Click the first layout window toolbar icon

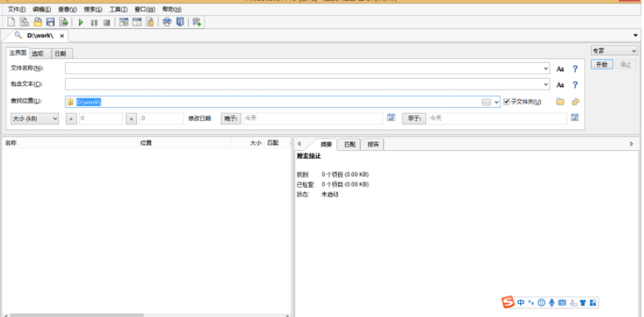(x=124, y=22)
